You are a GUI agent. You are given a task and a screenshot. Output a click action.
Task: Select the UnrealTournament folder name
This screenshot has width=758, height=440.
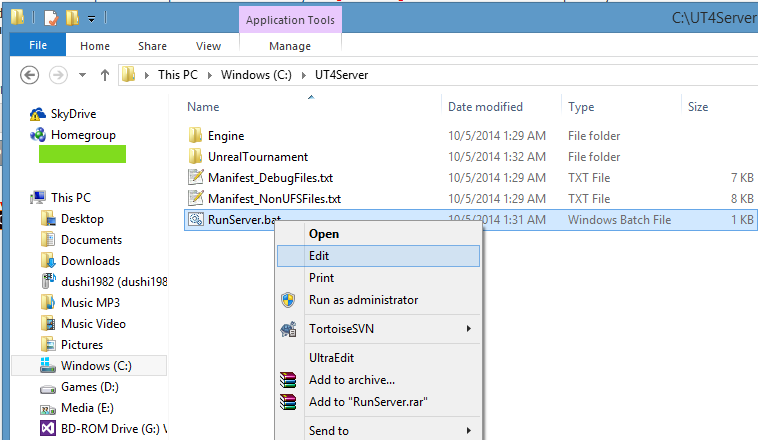258,157
